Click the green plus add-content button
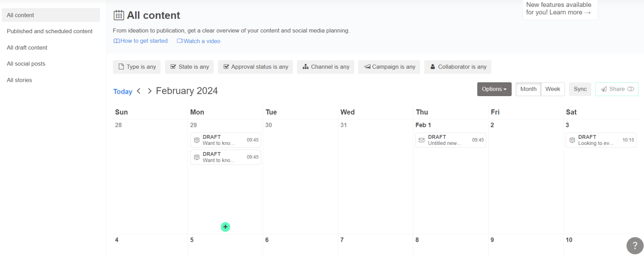The image size is (644, 257). [225, 227]
